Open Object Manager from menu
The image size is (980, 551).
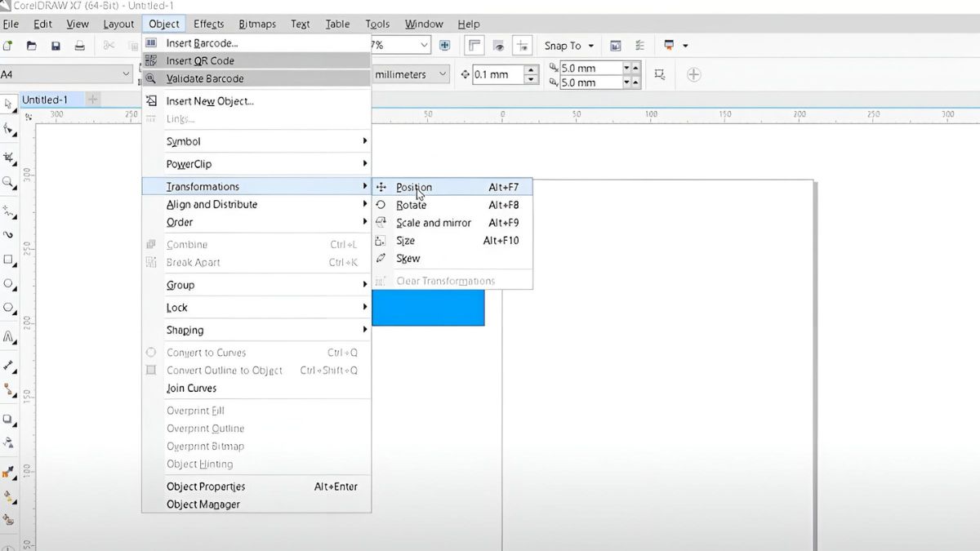[x=256, y=504]
